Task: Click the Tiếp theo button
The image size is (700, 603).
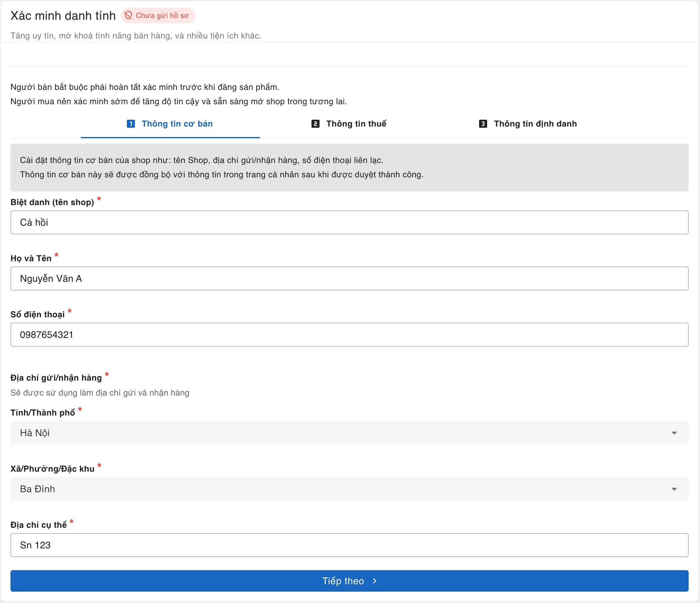Action: click(349, 581)
